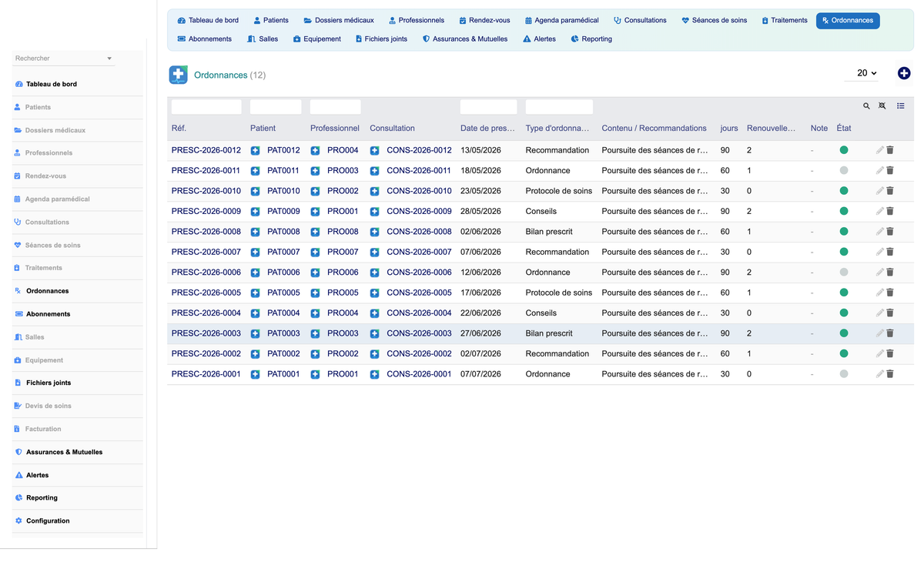The width and height of the screenshot is (924, 572).
Task: Open Consultations tab in top menu
Action: (x=640, y=20)
